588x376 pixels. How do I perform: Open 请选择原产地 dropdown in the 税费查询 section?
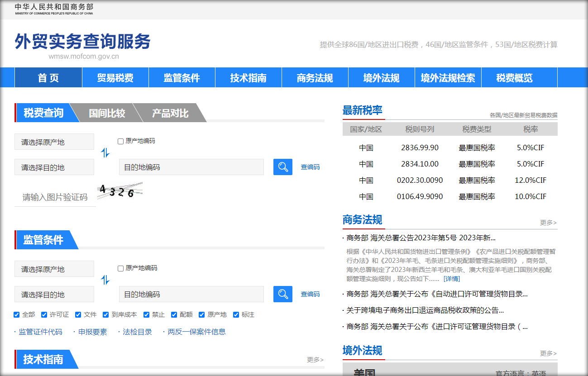(x=54, y=142)
